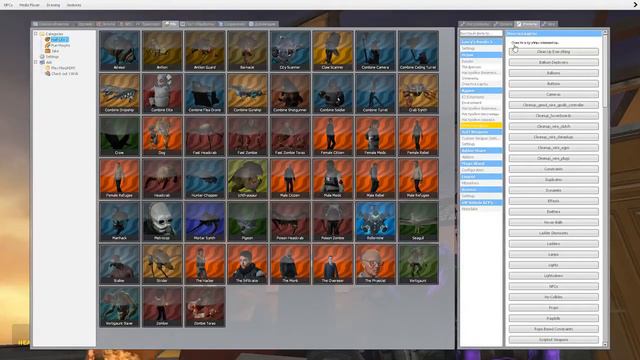Click the Effects cleanup button

pos(553,201)
